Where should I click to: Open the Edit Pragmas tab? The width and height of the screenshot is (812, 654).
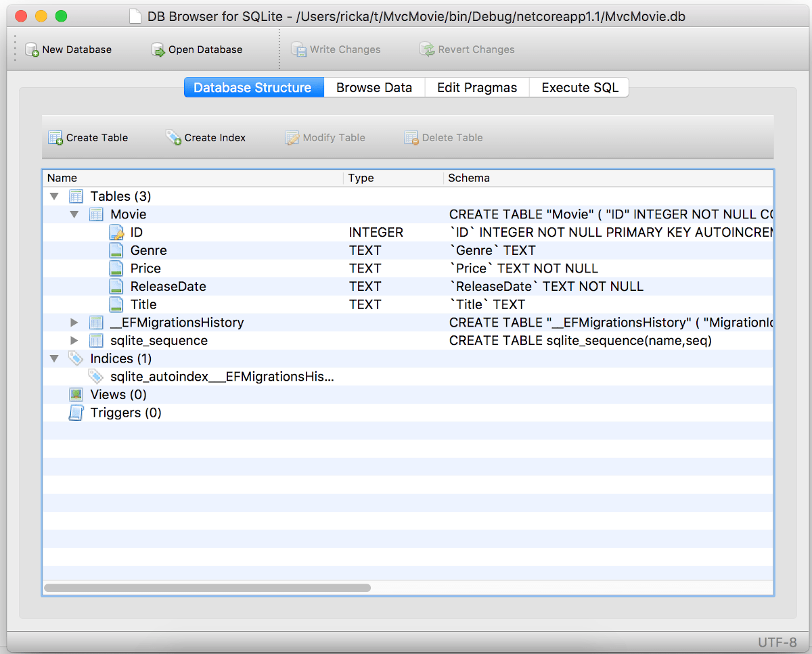(476, 87)
